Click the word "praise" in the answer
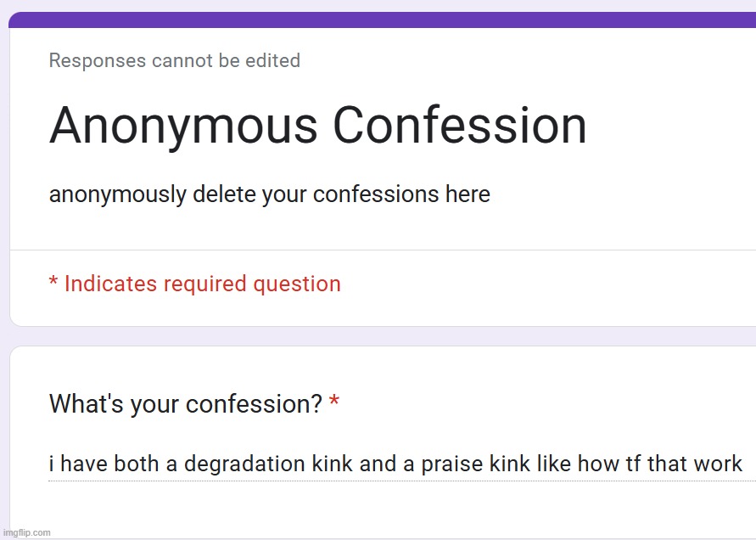This screenshot has width=756, height=540. (449, 464)
